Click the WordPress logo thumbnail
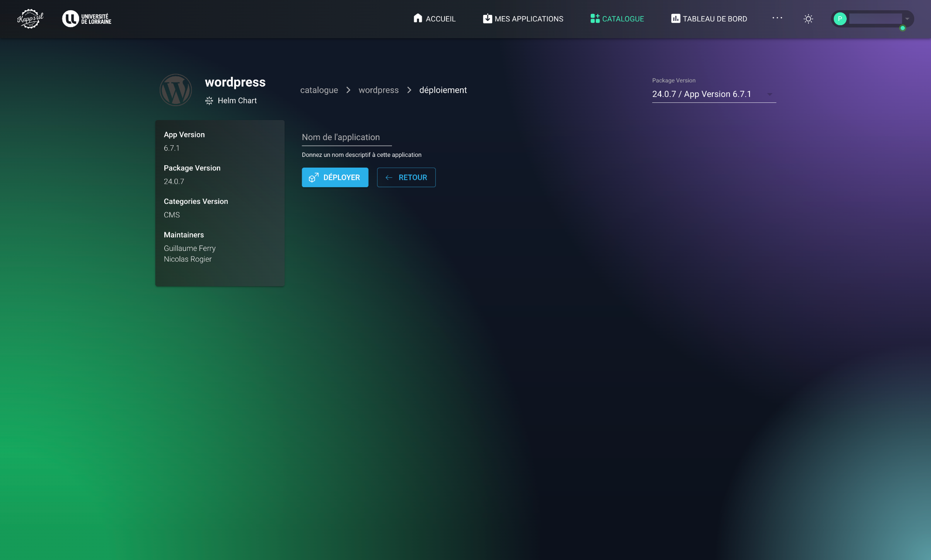931x560 pixels. [176, 90]
